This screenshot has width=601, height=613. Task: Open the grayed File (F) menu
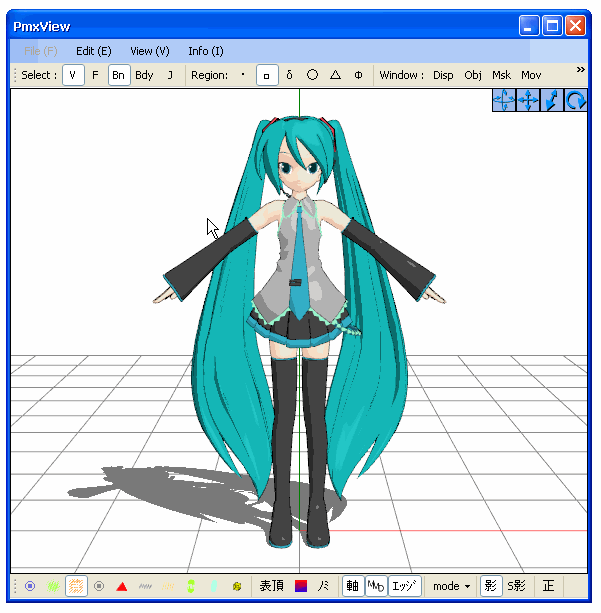[x=41, y=51]
